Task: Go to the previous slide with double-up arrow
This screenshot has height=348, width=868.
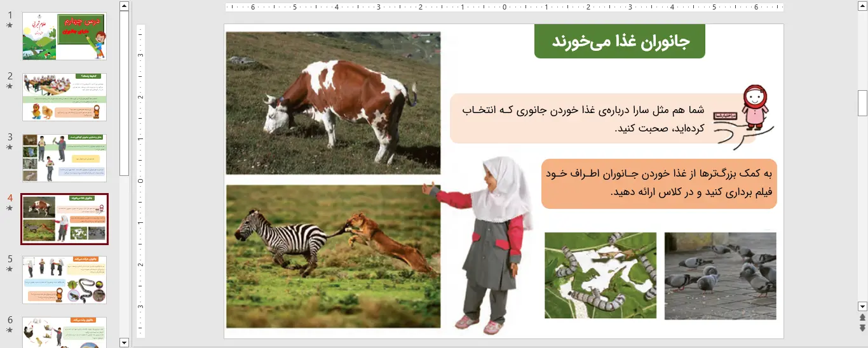Action: [x=862, y=318]
